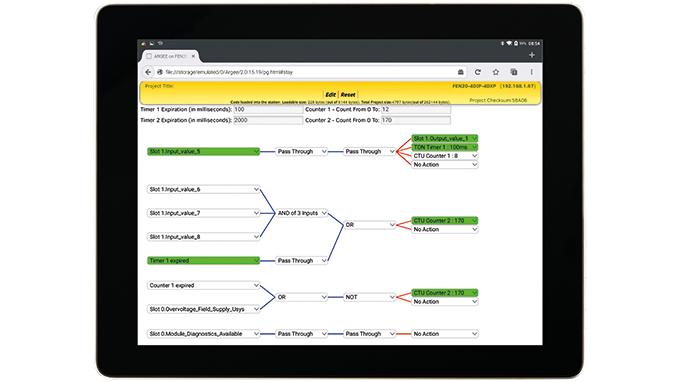Open No Action dropdown under the OR-gate CTU Counter 2
This screenshot has width=680, height=382.
click(445, 229)
